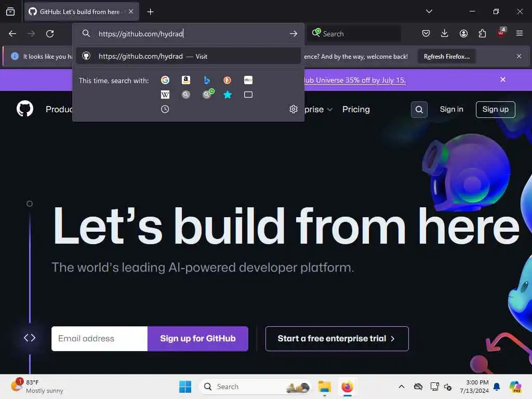Search this time with Wikipedia
532x399 pixels.
[165, 95]
